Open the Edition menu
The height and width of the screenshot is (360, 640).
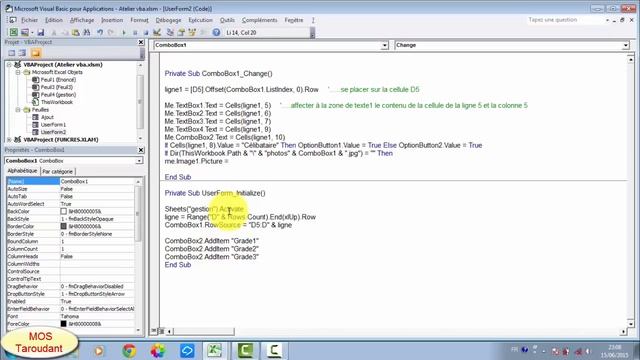[54, 20]
